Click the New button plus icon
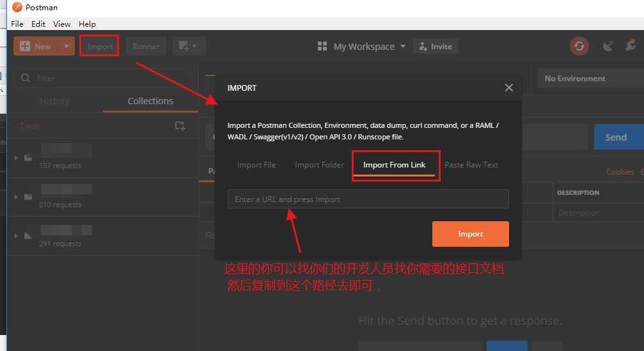This screenshot has width=644, height=351. coord(25,46)
